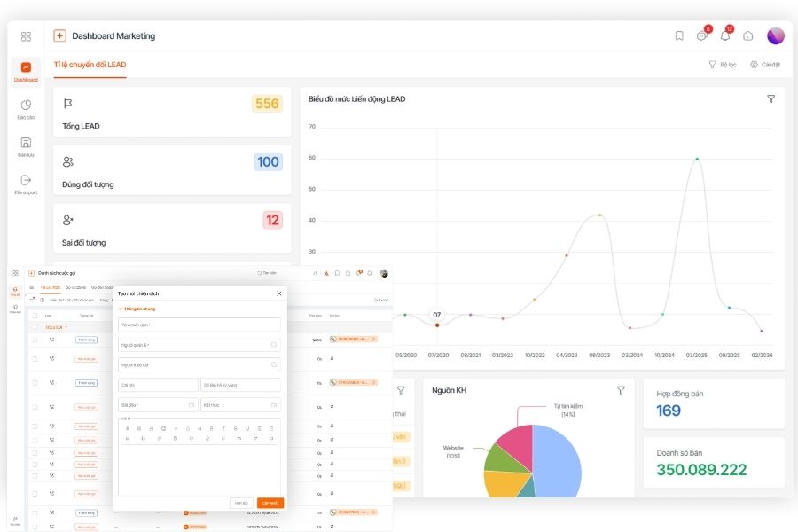Click the Tìm kiếm search box in call list window
The height and width of the screenshot is (532, 798).
(x=286, y=273)
